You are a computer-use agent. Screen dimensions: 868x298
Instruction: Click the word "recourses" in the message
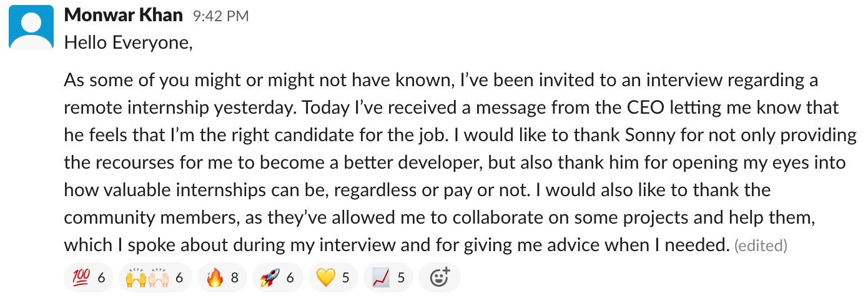121,162
